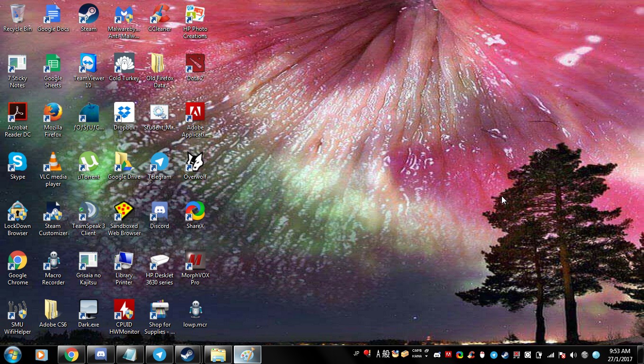644x364 pixels.
Task: Select the Google Drive desktop icon
Action: tap(124, 166)
